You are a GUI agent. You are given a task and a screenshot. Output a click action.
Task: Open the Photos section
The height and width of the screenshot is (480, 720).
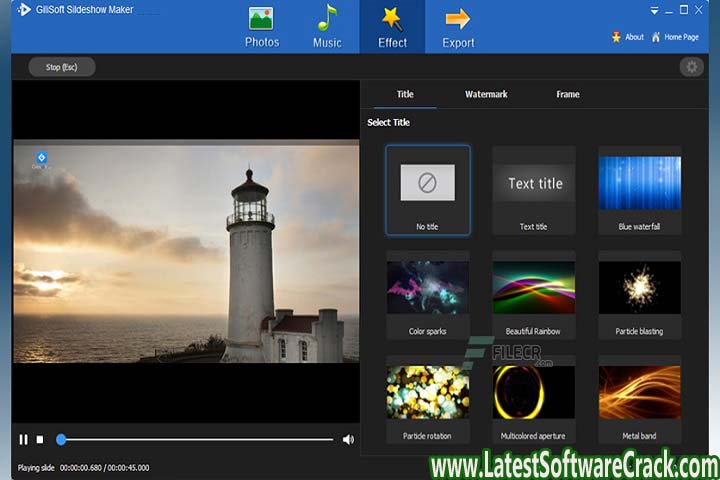(262, 27)
